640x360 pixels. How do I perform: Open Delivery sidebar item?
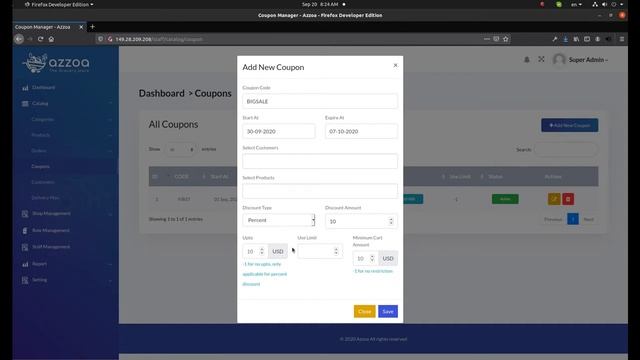[45, 198]
